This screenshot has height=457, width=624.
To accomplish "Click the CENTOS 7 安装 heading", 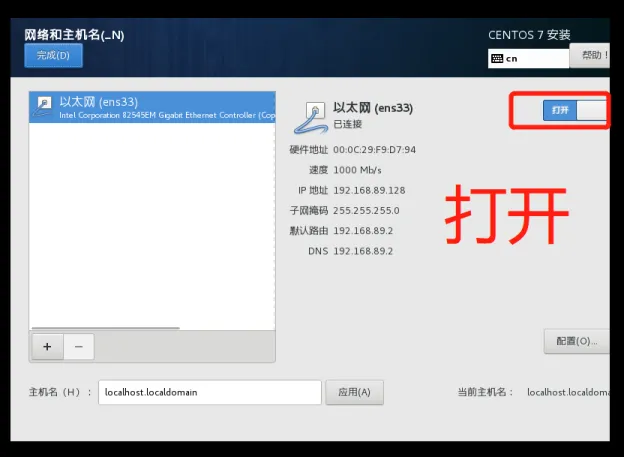I will pyautogui.click(x=529, y=35).
